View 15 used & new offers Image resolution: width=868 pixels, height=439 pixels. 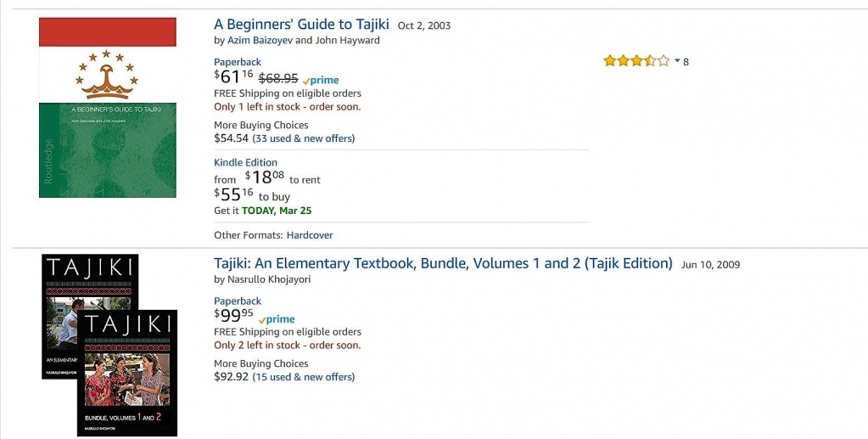click(304, 377)
